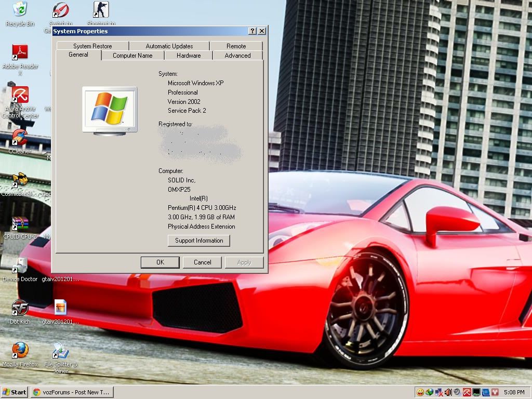Click the Dot Kich desktop icon

[x=20, y=309]
